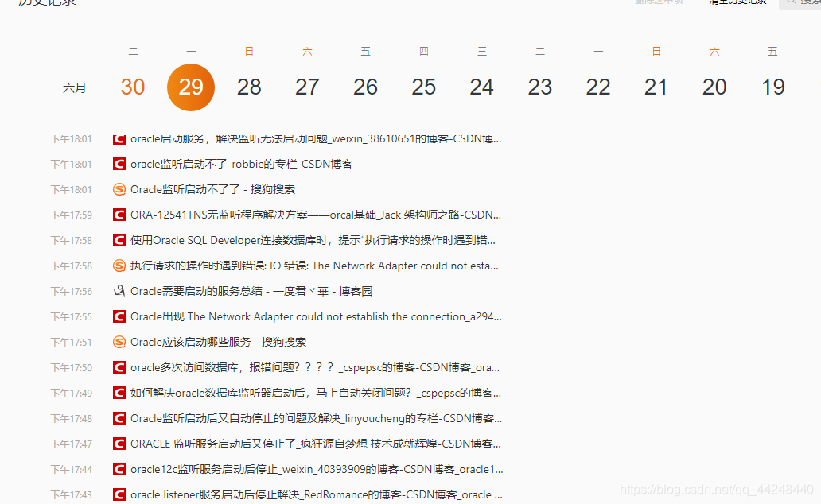The width and height of the screenshot is (821, 504).
Task: Click CSDN icon beside 'oracle listener服务启动后停止解决'
Action: tap(119, 494)
